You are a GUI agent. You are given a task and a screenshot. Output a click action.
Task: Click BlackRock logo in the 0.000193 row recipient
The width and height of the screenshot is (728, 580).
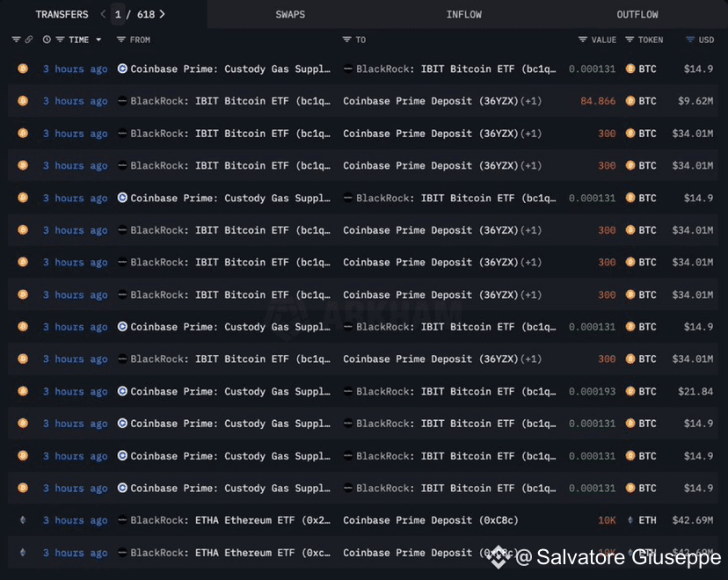348,391
